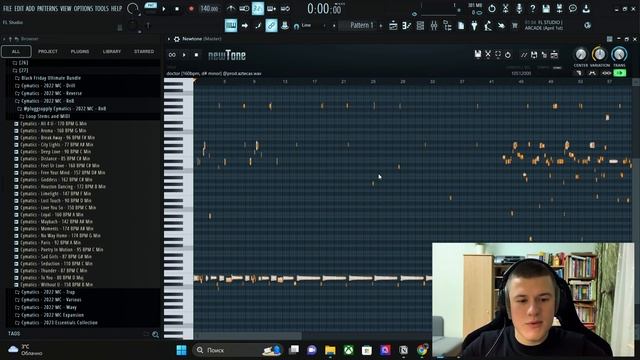Toggle the highlighted link/multilink controllers icon

point(271,26)
